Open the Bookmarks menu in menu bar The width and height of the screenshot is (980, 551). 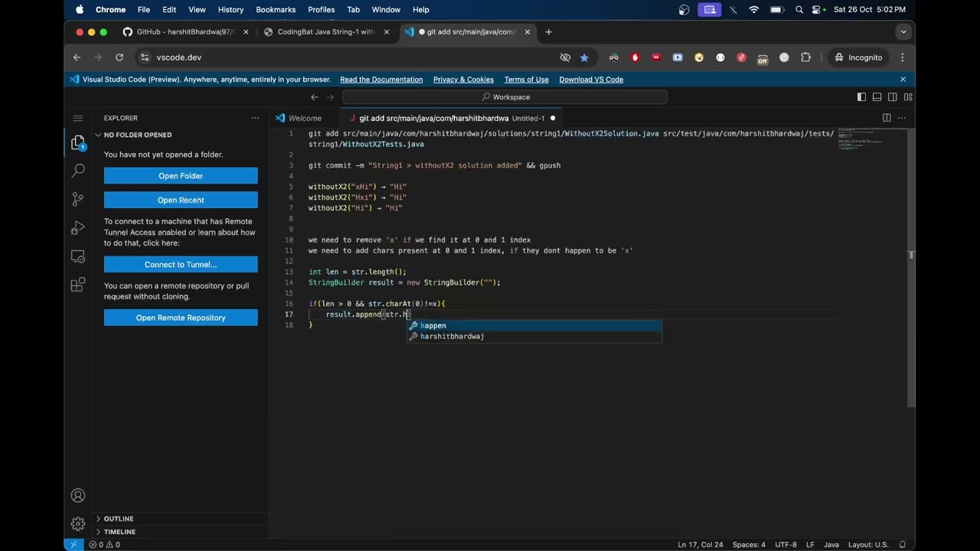276,10
